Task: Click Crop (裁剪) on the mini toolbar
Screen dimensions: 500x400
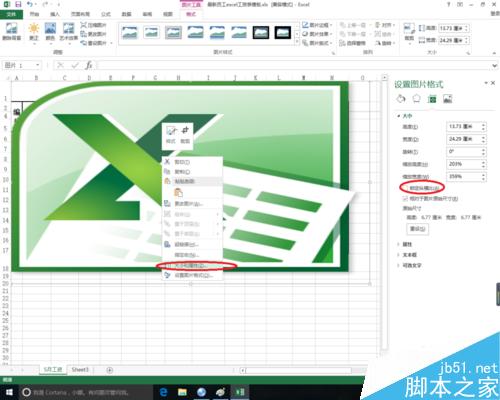Action: [x=185, y=135]
